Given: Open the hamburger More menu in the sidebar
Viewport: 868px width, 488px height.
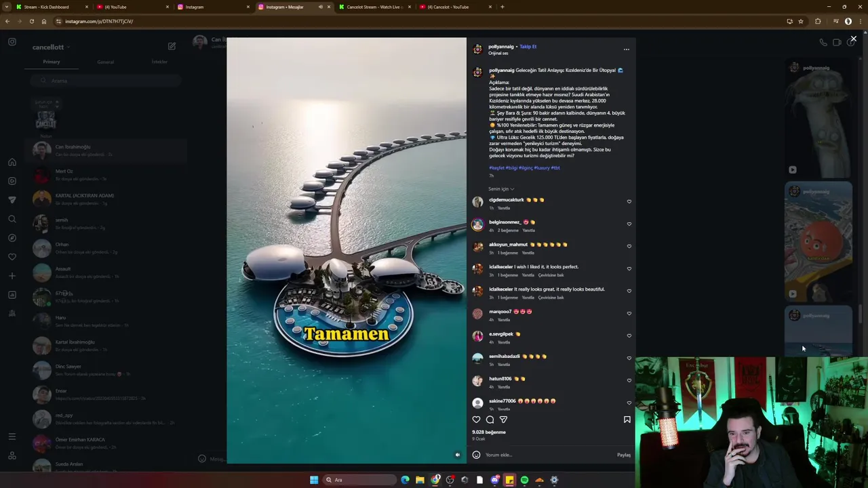Looking at the screenshot, I should (x=12, y=436).
